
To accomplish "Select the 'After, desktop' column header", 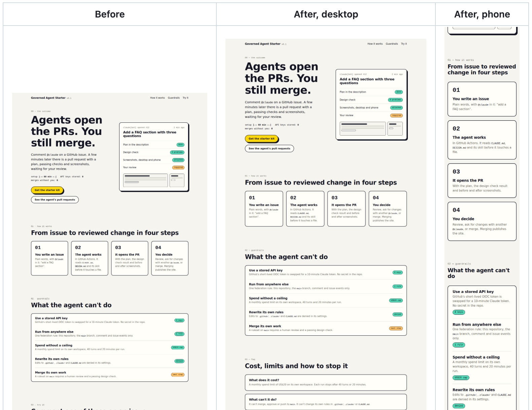I will tap(326, 14).
